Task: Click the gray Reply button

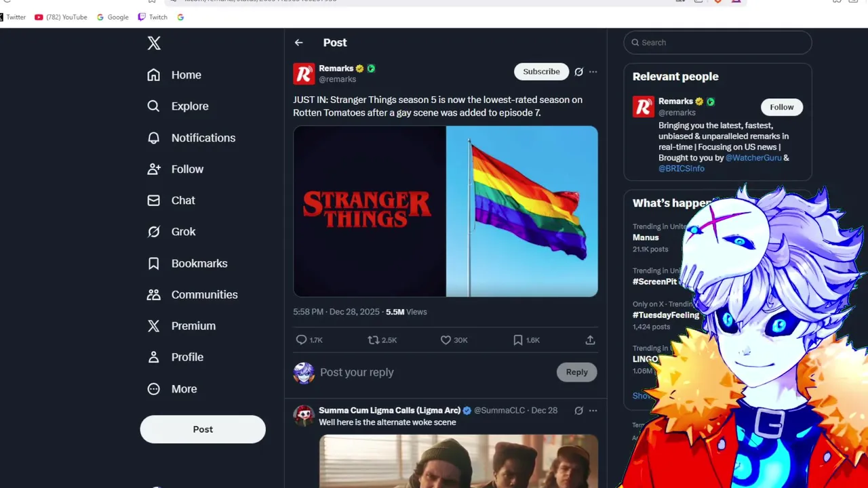Action: 576,372
